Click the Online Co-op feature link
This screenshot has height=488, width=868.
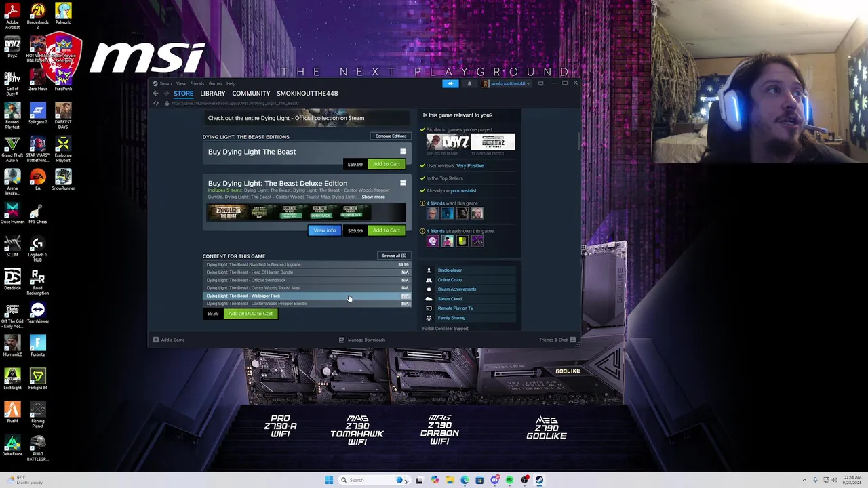pos(450,280)
